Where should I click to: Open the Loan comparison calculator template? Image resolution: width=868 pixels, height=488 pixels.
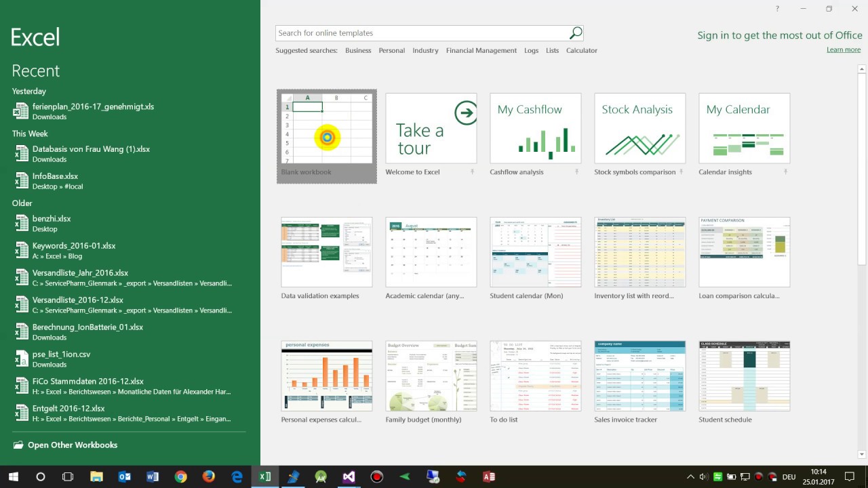coord(745,252)
